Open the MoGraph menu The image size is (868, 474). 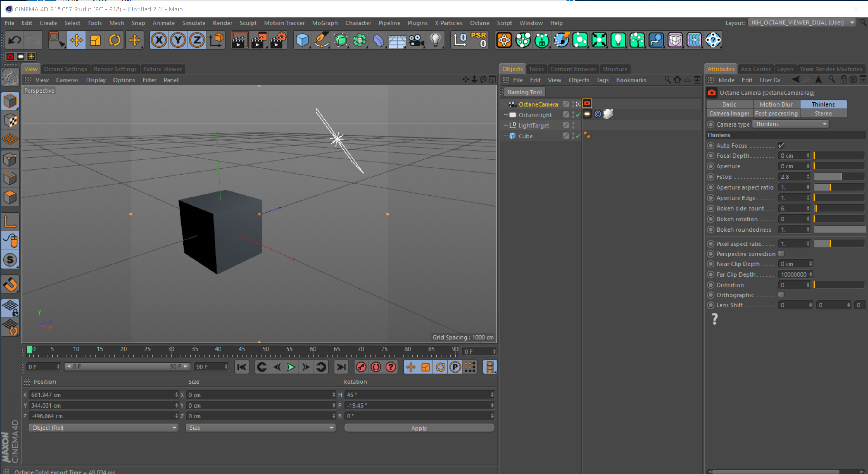point(325,23)
